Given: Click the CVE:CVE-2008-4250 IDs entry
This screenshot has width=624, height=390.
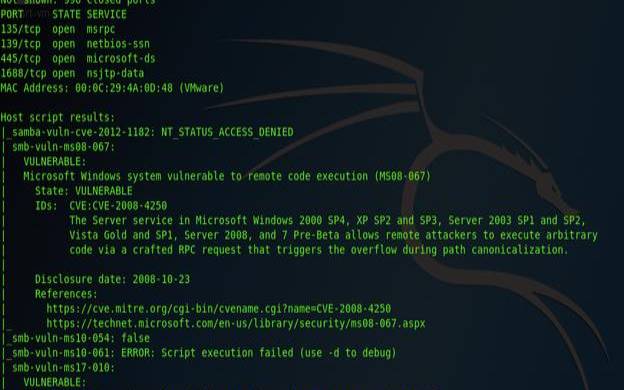Looking at the screenshot, I should pyautogui.click(x=118, y=206).
